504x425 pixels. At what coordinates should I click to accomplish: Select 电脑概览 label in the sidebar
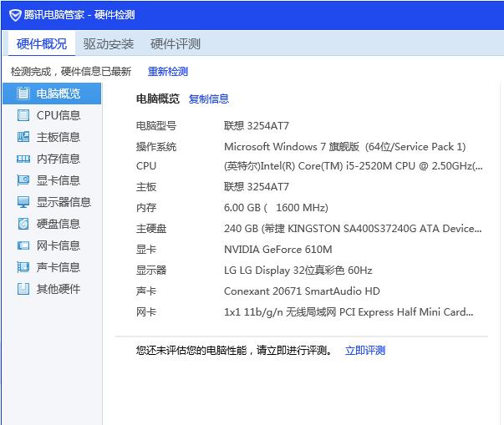tap(59, 94)
